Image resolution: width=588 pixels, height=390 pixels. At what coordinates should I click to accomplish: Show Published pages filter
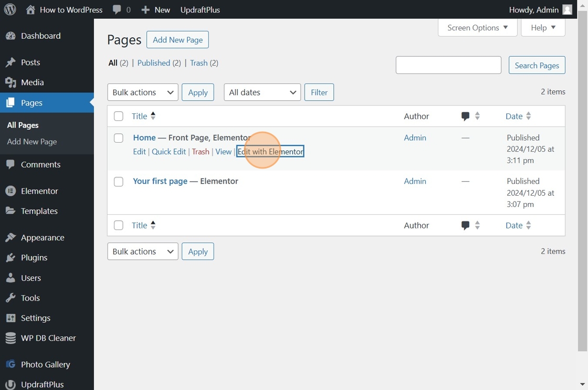pyautogui.click(x=154, y=63)
